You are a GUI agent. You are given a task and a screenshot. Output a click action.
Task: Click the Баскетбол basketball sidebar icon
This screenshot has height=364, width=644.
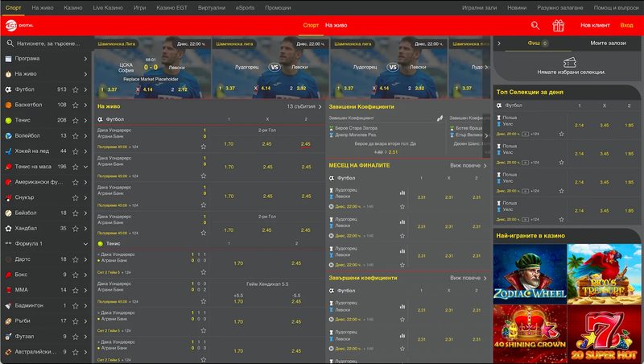pos(8,105)
